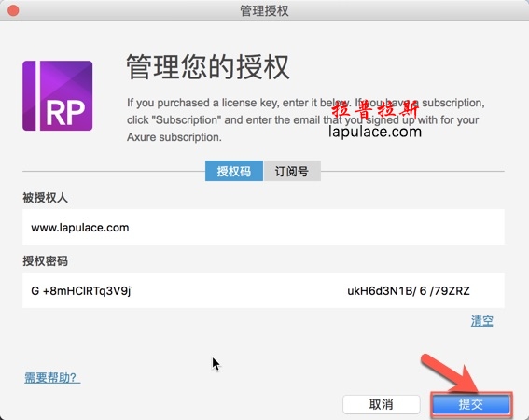Click the 被授权人 field label

[x=45, y=198]
